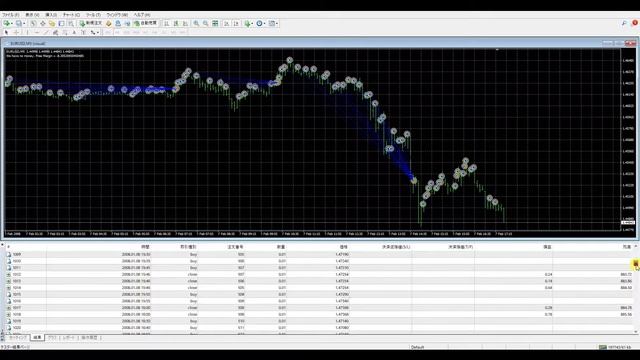The width and height of the screenshot is (640, 360).
Task: Expand the Templates dropdown arrow
Action: [x=277, y=23]
